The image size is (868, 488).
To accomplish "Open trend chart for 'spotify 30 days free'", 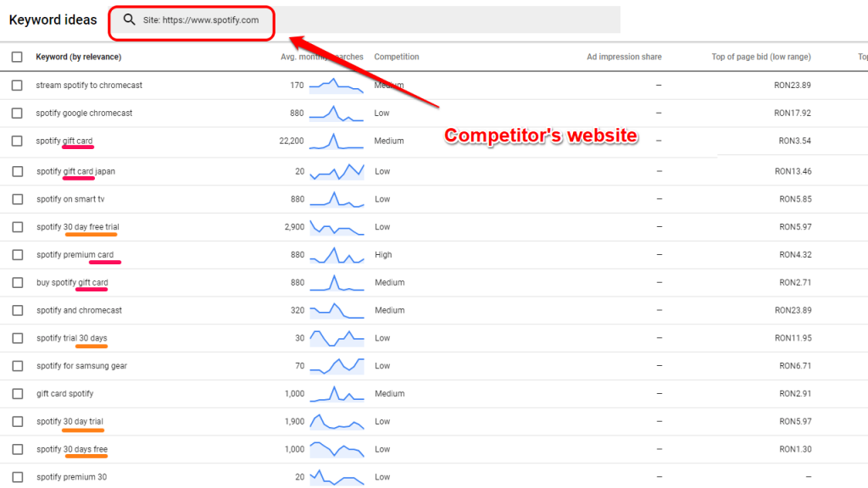I will (337, 449).
